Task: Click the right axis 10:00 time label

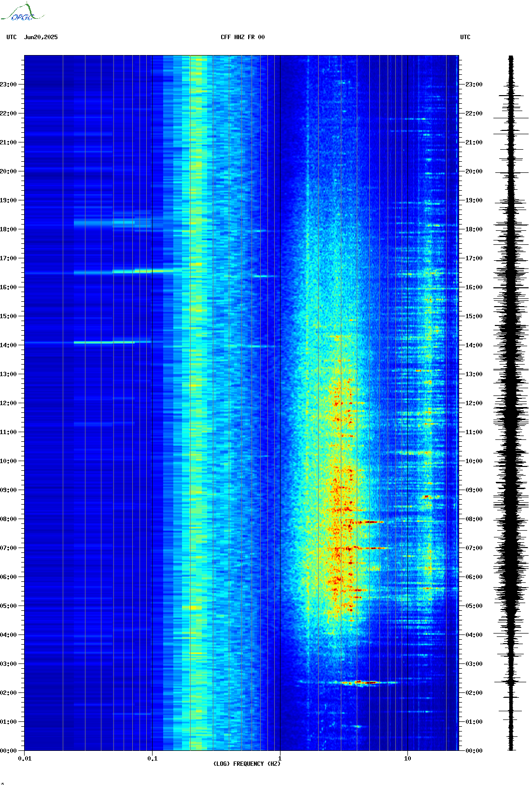Action: pyautogui.click(x=474, y=461)
